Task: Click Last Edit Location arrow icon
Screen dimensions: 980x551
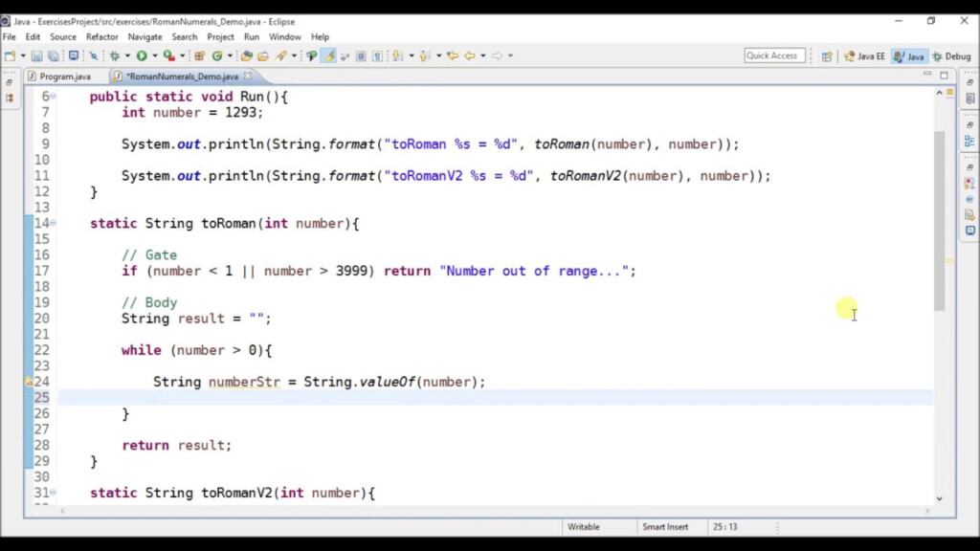Action: point(453,56)
